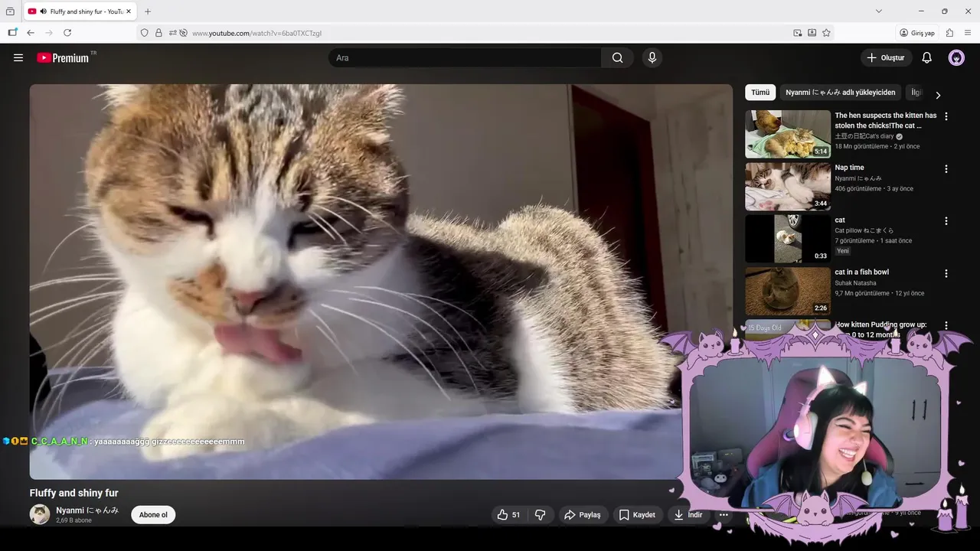Open options for the 'cat' video
980x551 pixels.
(946, 220)
